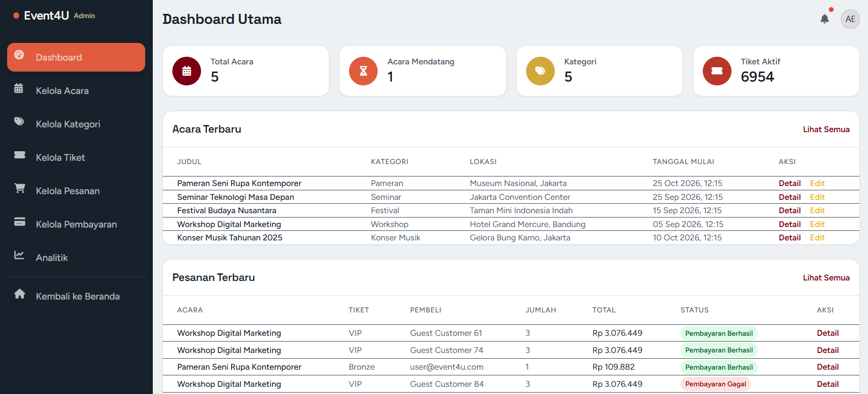
Task: Click the Kelola Kategori tags icon
Action: click(x=19, y=122)
